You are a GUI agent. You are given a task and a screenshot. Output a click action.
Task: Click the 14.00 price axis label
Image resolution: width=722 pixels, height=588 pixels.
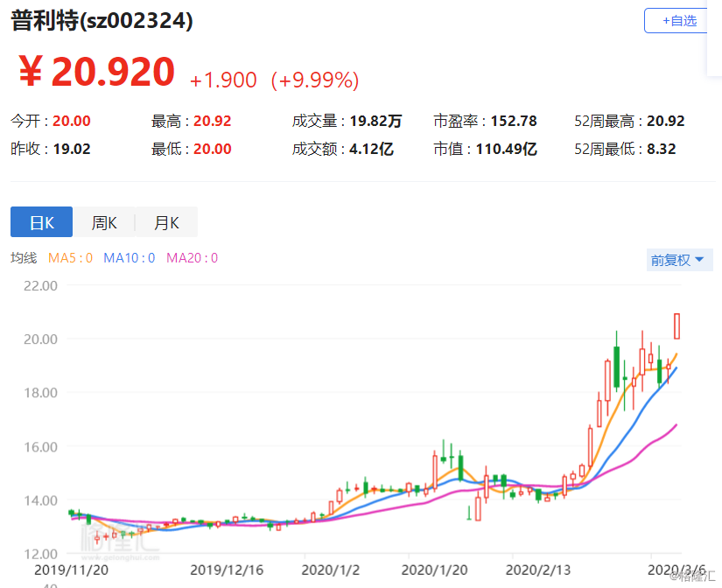pos(40,500)
